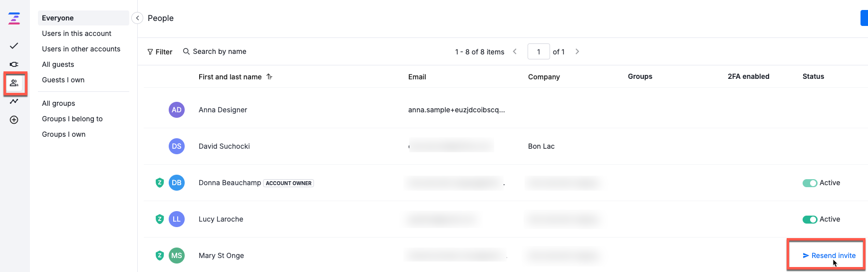Open the activity trend-line sidebar icon
This screenshot has height=272, width=868.
tap(14, 101)
